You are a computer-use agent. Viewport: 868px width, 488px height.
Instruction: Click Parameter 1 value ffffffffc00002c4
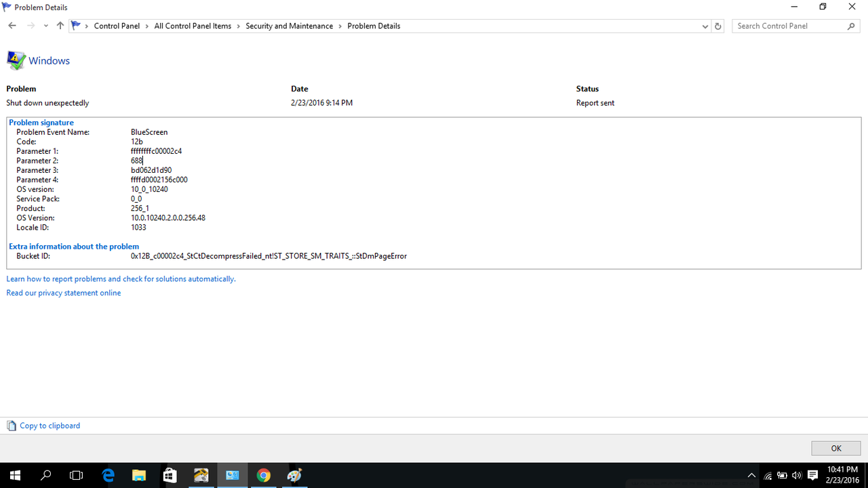[156, 151]
